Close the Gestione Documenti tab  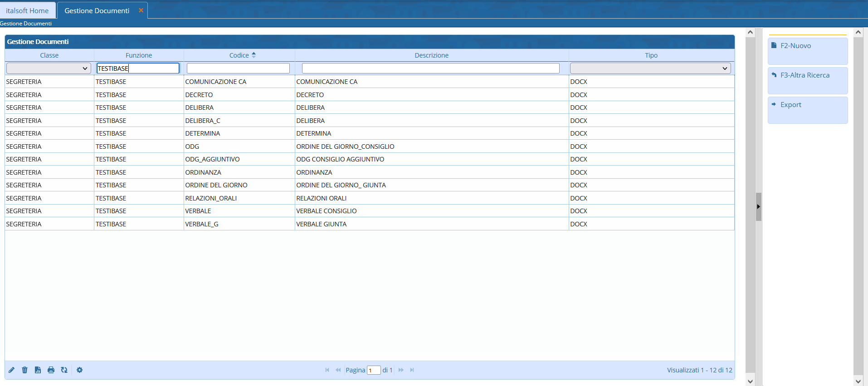(x=141, y=10)
